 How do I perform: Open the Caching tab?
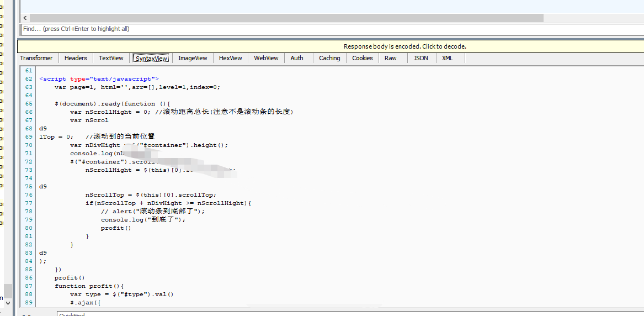pyautogui.click(x=329, y=58)
